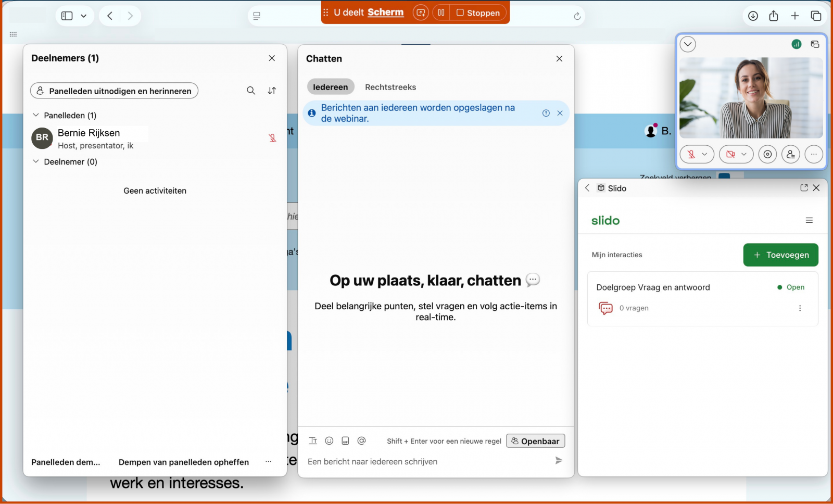This screenshot has height=504, width=833.
Task: Insert a GIF via chat toolbar icon
Action: (x=345, y=441)
